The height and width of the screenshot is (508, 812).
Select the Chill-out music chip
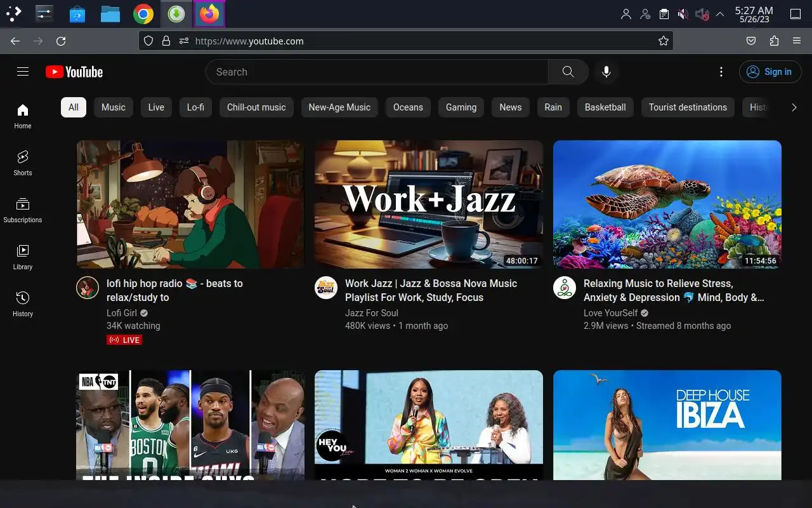pyautogui.click(x=256, y=107)
